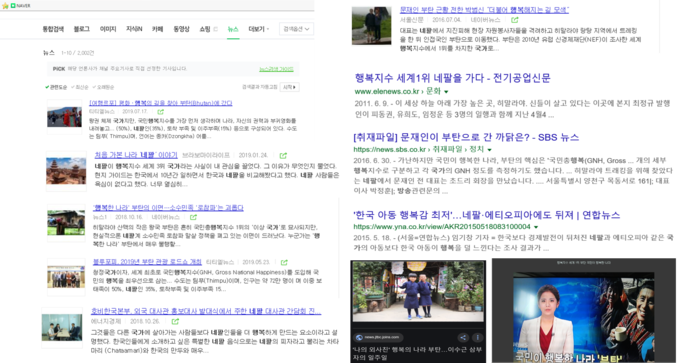Viewport: 680px width, 363px height.
Task: Switch to 카페 tab
Action: point(157,29)
